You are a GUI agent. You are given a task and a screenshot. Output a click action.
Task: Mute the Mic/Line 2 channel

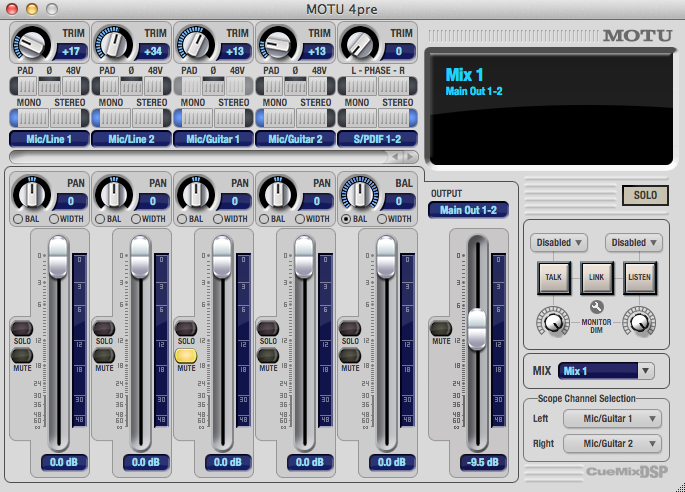click(x=104, y=355)
